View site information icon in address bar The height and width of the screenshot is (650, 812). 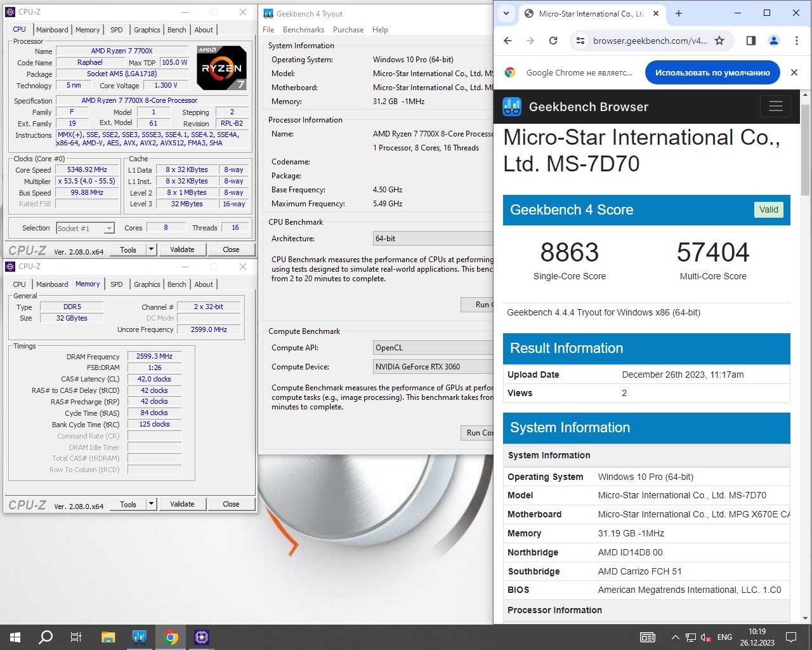(x=580, y=41)
